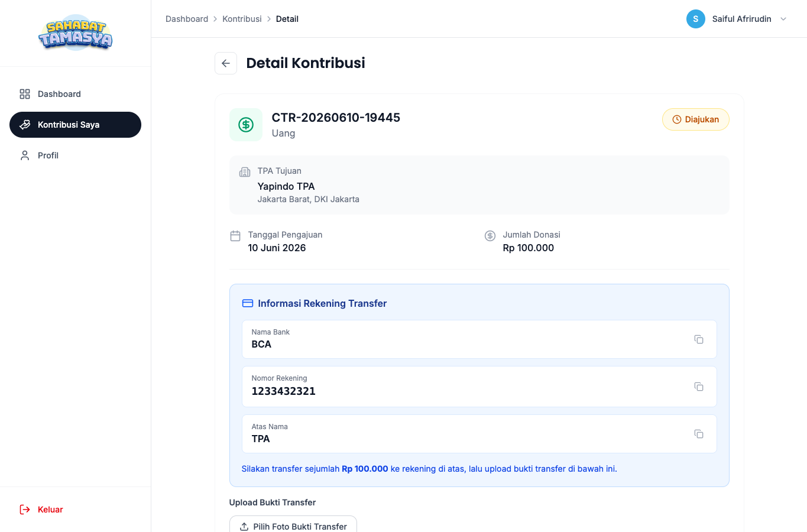Click account number 1233432321 text
The width and height of the screenshot is (807, 532).
point(284,391)
